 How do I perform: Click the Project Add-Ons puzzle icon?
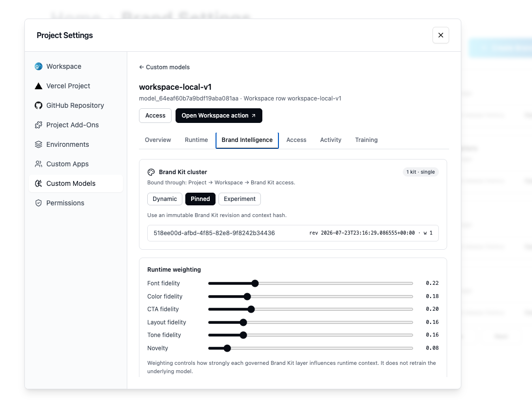click(39, 125)
